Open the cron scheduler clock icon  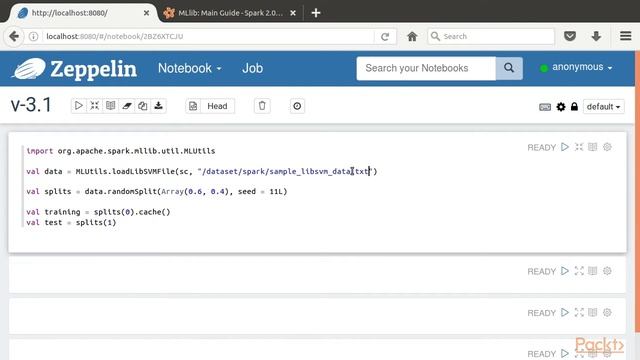pyautogui.click(x=297, y=106)
